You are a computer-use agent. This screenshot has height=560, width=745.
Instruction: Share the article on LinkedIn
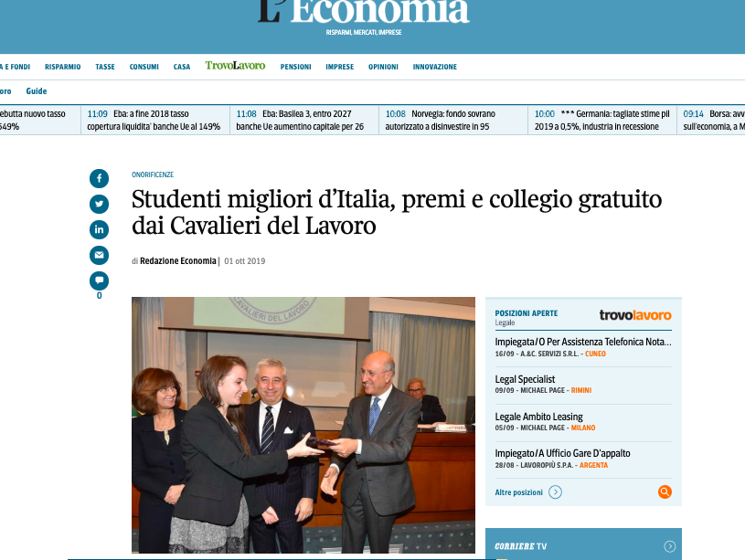tap(99, 230)
